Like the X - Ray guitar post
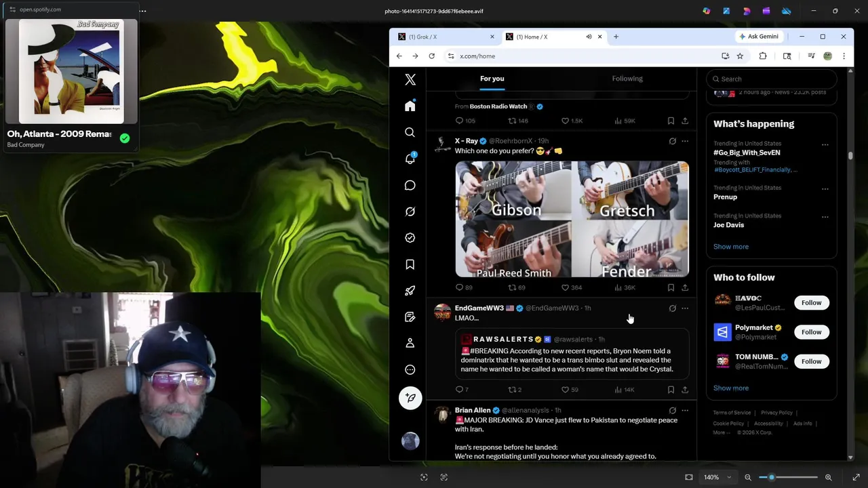868x488 pixels. (571, 287)
